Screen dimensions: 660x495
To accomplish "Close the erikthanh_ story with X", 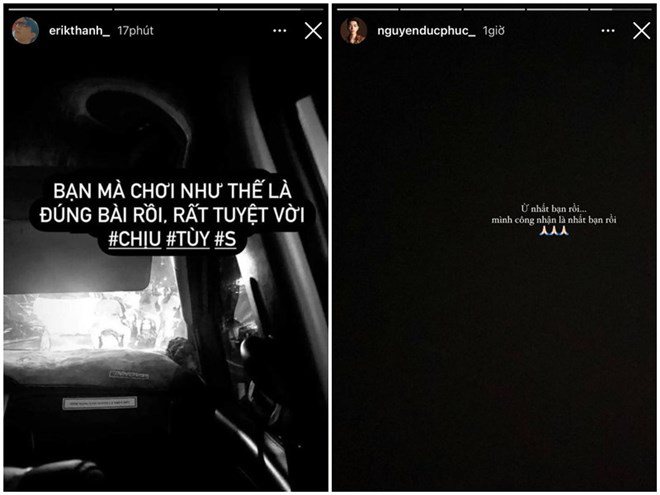I will tap(313, 31).
